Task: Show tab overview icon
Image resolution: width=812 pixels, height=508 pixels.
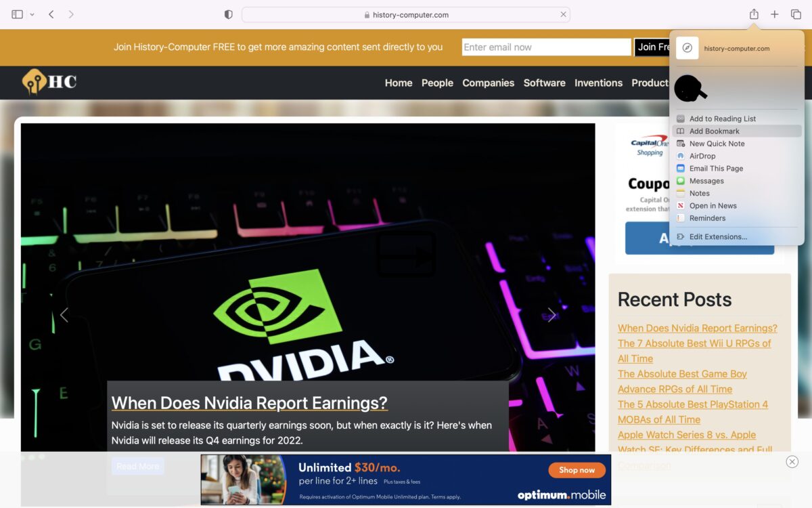Action: pos(796,14)
